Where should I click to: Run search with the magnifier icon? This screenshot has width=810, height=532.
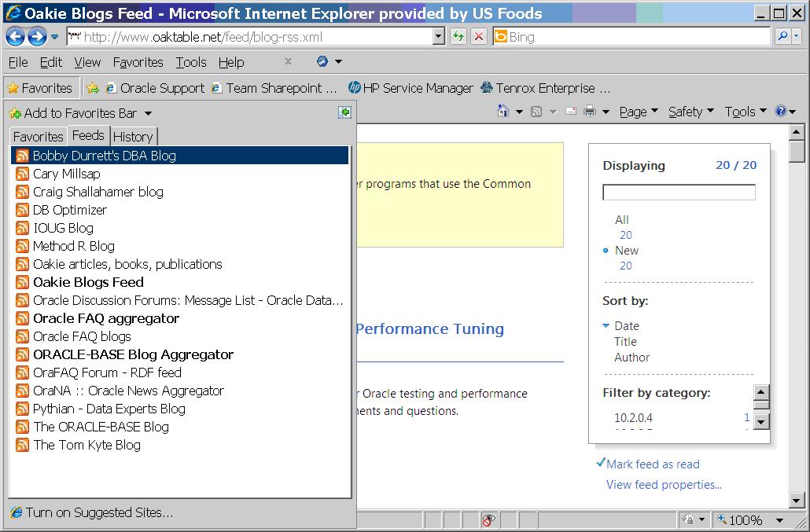pyautogui.click(x=783, y=37)
